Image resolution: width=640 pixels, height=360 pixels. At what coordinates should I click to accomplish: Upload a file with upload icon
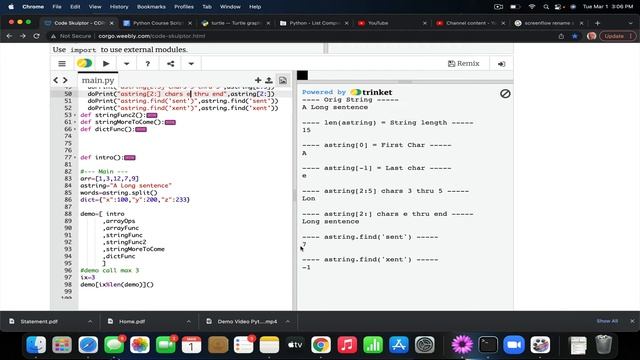point(269,80)
